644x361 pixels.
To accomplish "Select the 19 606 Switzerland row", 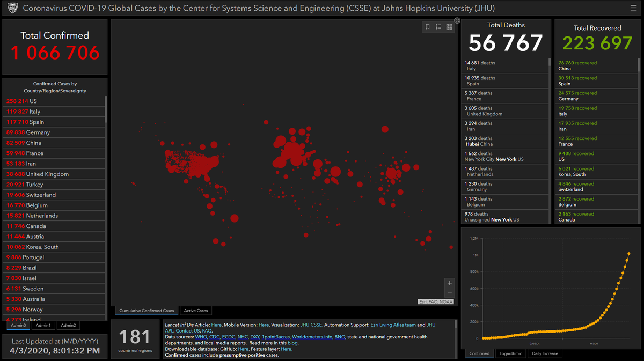I will point(54,195).
